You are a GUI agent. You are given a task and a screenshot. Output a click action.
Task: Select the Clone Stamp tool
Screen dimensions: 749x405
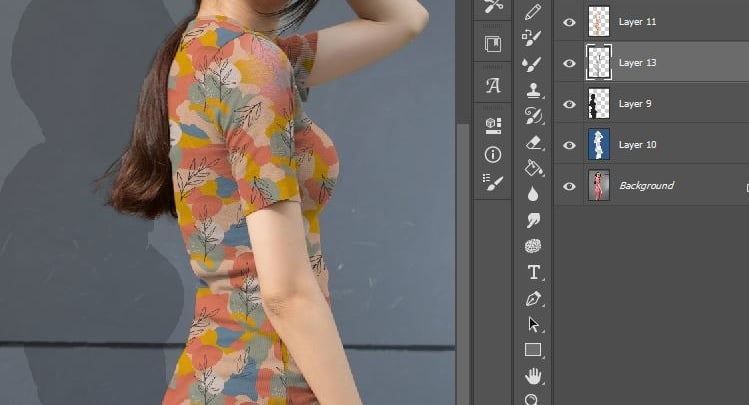[x=533, y=90]
